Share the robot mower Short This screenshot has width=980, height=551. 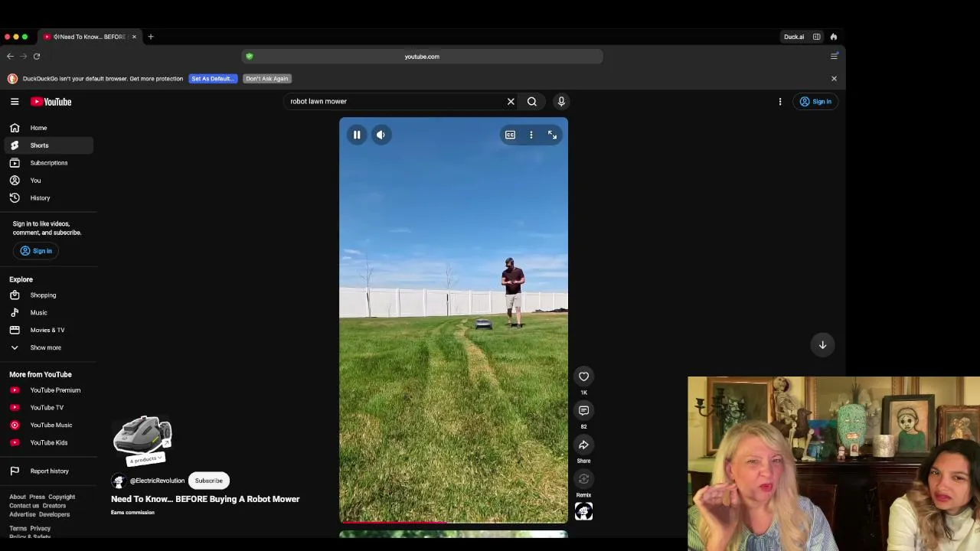click(583, 445)
